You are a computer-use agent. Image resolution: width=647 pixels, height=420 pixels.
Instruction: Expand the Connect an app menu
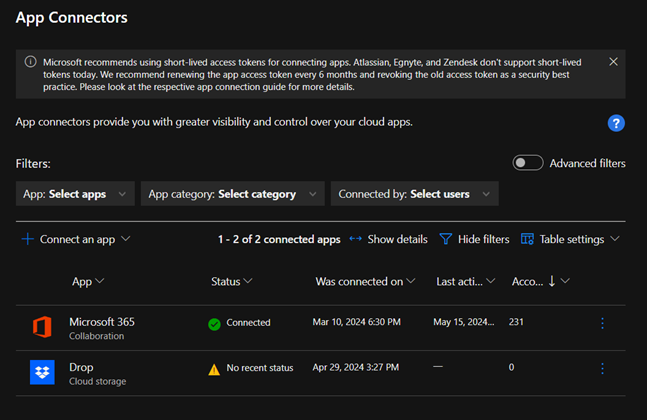pos(77,239)
